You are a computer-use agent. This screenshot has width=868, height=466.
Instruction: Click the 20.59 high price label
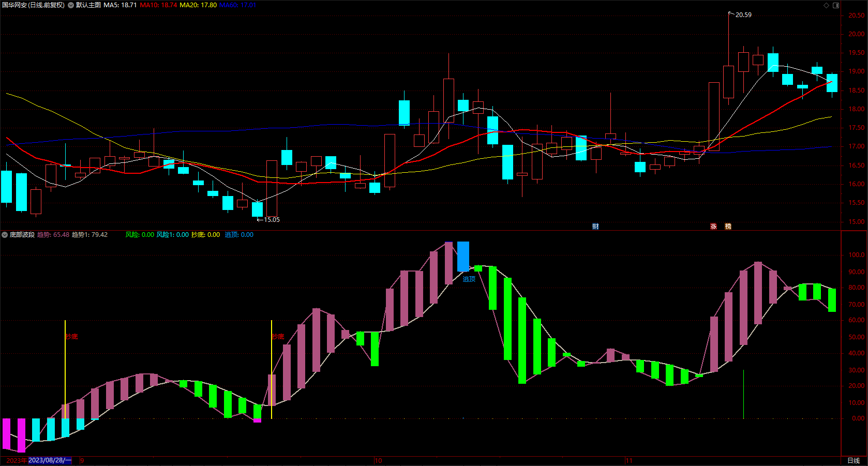(x=743, y=15)
